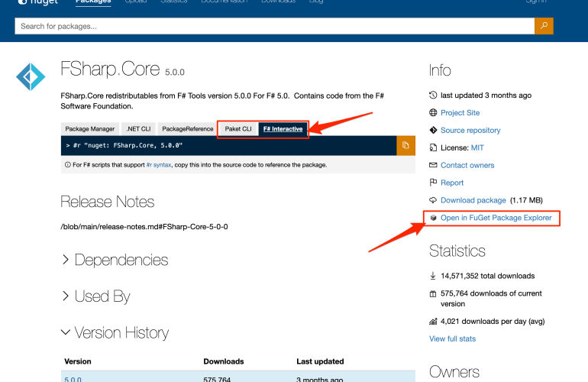The height and width of the screenshot is (382, 588).
Task: Click the envelope icon for Contact owners
Action: (x=434, y=165)
